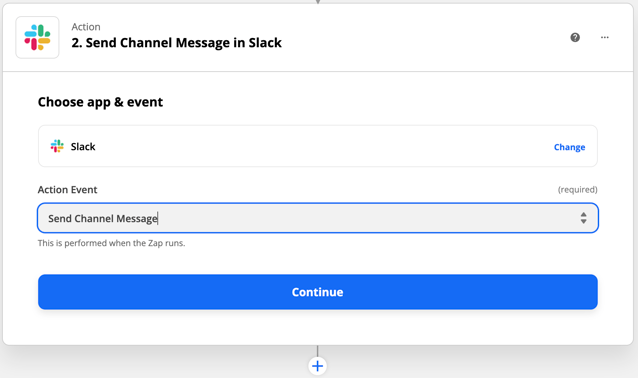The height and width of the screenshot is (378, 638).
Task: Open the three-dot more options menu
Action: pos(605,37)
